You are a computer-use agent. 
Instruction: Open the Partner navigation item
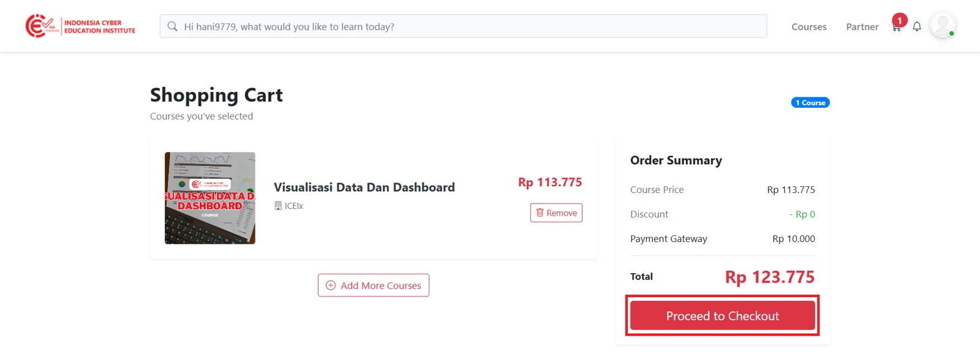click(x=862, y=27)
